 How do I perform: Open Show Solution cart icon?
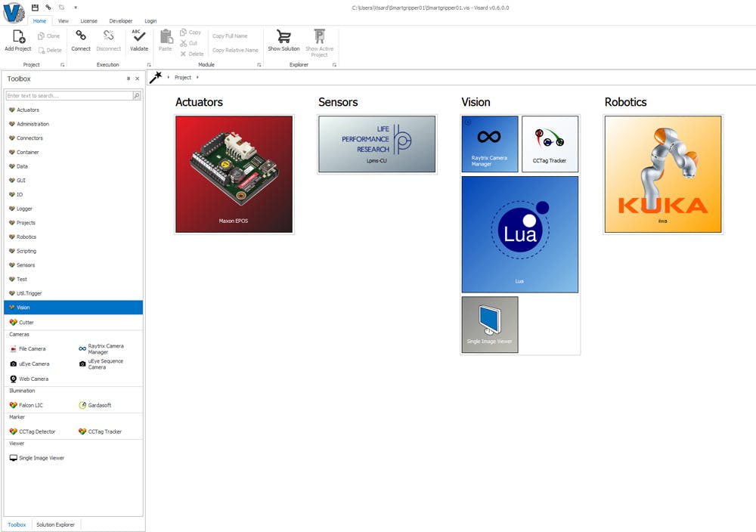[283, 36]
